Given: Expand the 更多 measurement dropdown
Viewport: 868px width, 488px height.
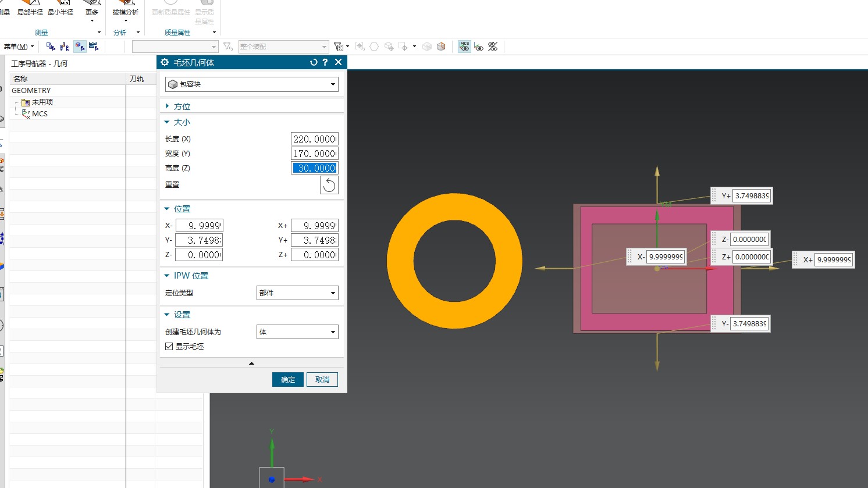Looking at the screenshot, I should tap(92, 13).
